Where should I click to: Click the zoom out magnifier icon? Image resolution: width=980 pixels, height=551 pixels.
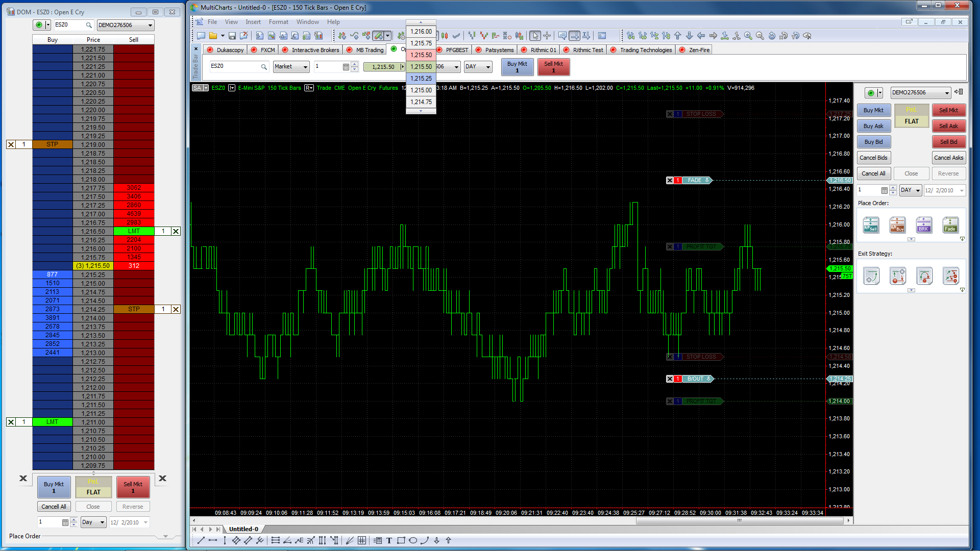tap(760, 36)
